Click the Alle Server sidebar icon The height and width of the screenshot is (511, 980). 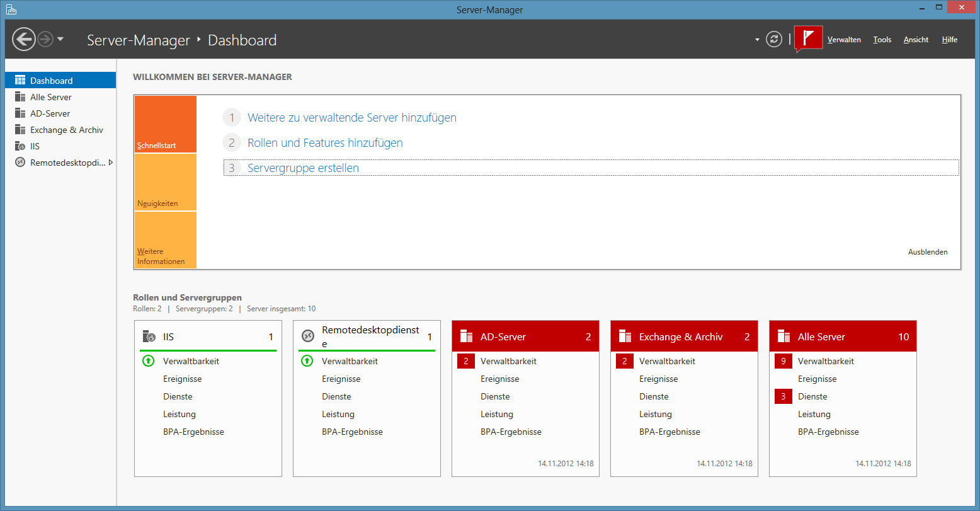[x=20, y=97]
